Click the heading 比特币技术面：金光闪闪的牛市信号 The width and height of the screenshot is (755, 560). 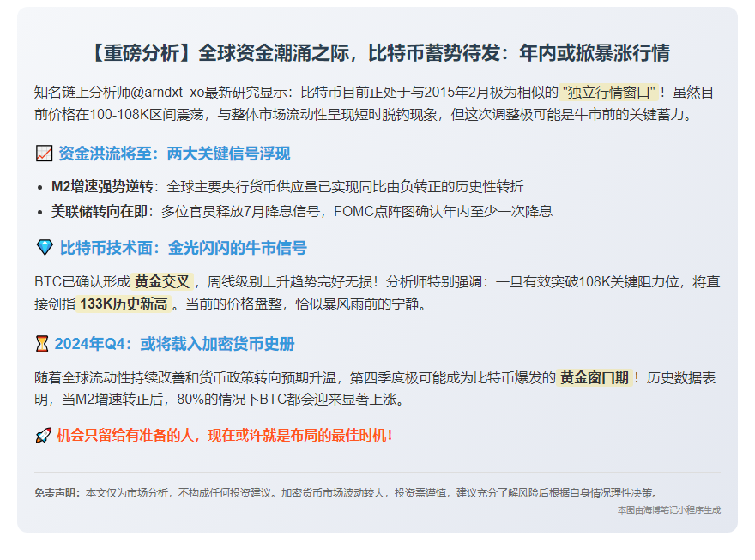tap(184, 248)
